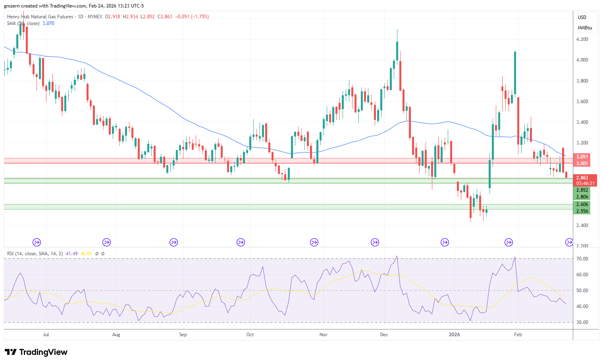The image size is (603, 364).
Task: Click the open value O2.918
Action: pos(112,17)
